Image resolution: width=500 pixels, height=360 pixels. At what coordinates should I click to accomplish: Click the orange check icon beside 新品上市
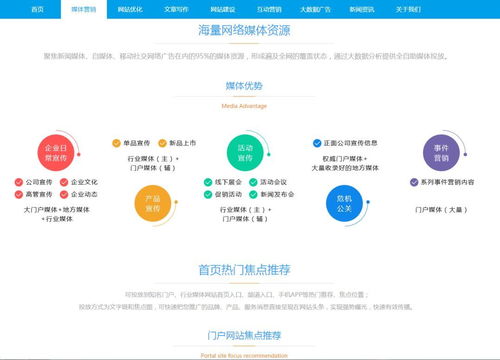pyautogui.click(x=162, y=143)
